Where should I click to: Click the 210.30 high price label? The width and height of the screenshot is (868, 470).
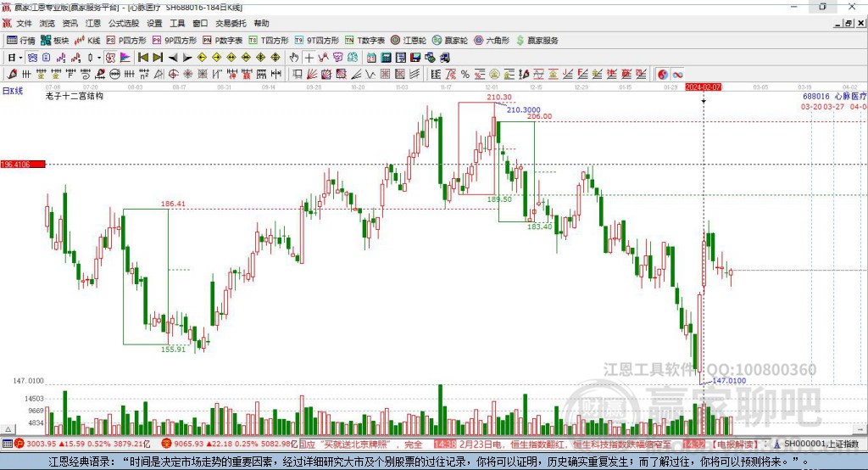[498, 97]
